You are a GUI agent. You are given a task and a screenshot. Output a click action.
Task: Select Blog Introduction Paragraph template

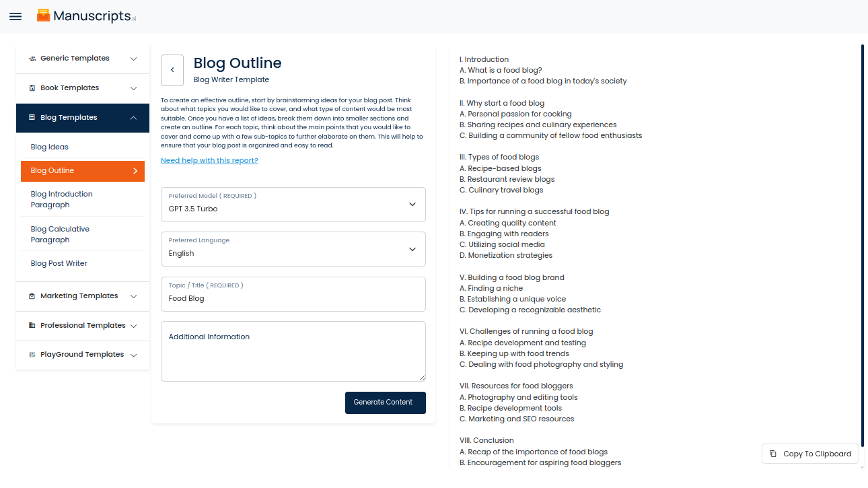[x=62, y=199]
